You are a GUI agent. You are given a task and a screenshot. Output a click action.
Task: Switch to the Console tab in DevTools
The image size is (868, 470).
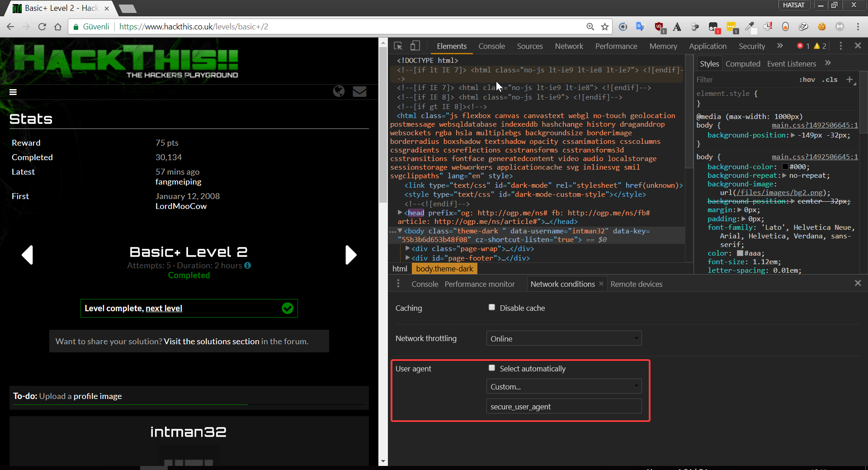(491, 46)
